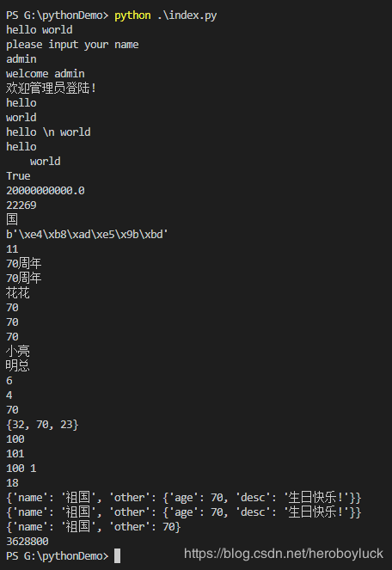Viewport: 392px width, 570px height.
Task: Click the Chinese line 欢迎管理员登陆!
Action: pos(51,89)
